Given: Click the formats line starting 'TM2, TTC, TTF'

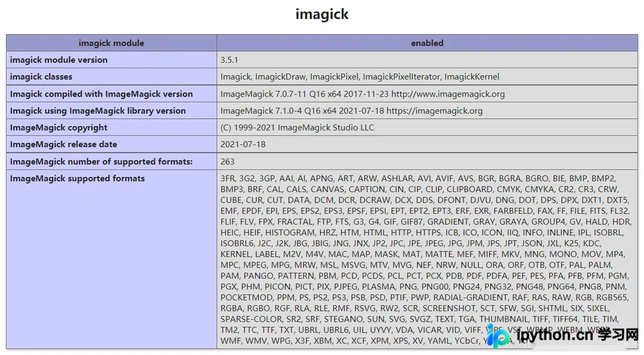Looking at the screenshot, I should (x=416, y=330).
